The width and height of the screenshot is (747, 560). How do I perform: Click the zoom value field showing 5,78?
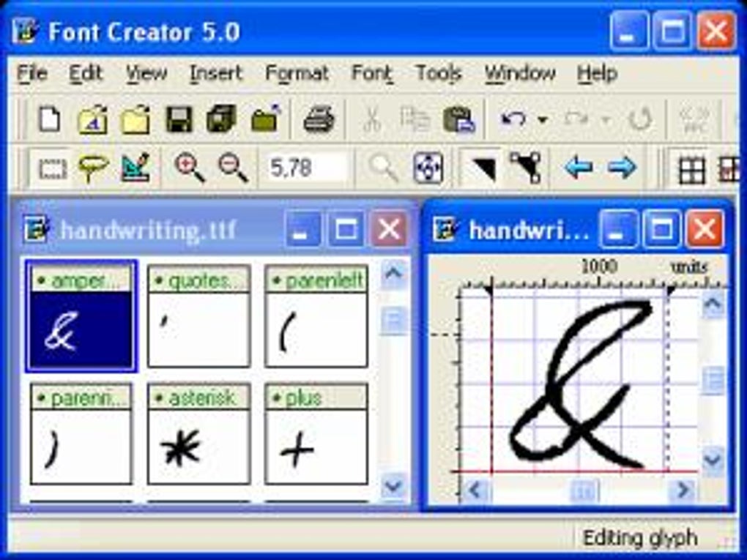(306, 169)
